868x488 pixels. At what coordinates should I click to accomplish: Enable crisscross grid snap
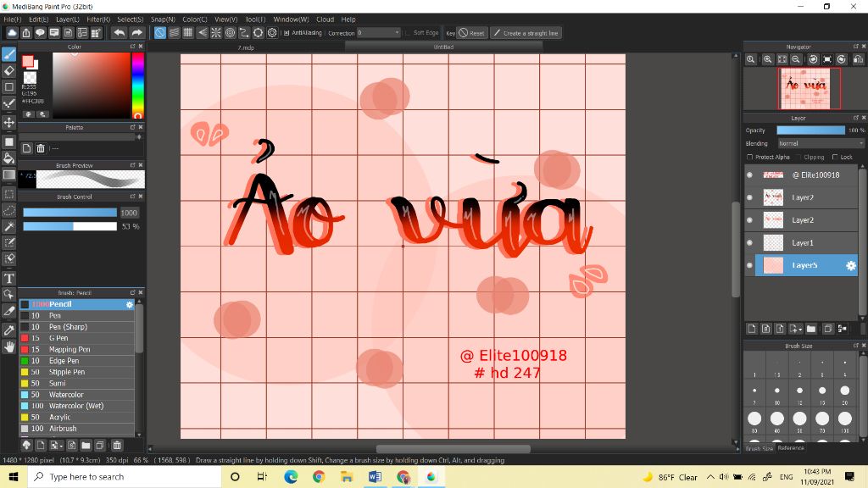(x=188, y=33)
